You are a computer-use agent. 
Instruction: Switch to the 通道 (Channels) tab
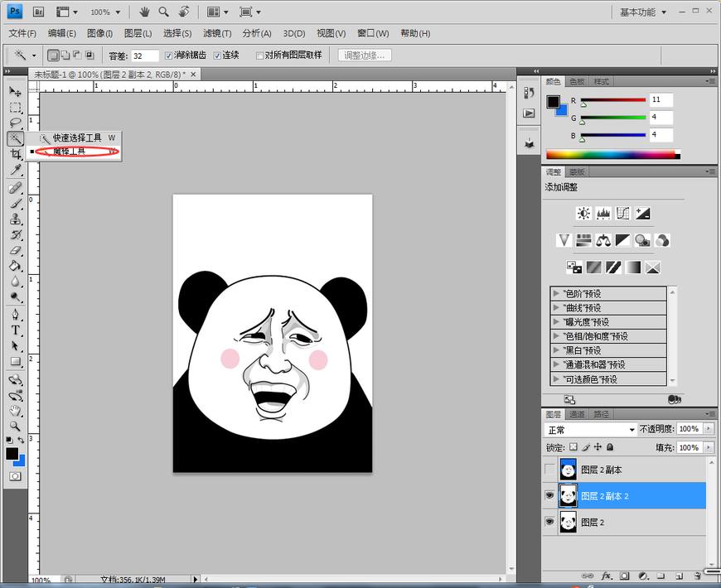(578, 414)
